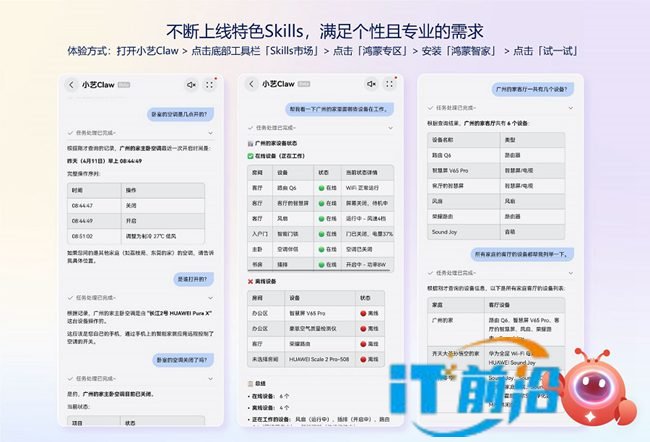Viewport: 650px width, 442px height.
Task: Click green 在线 status dot for 路由 Q6
Action: (323, 187)
